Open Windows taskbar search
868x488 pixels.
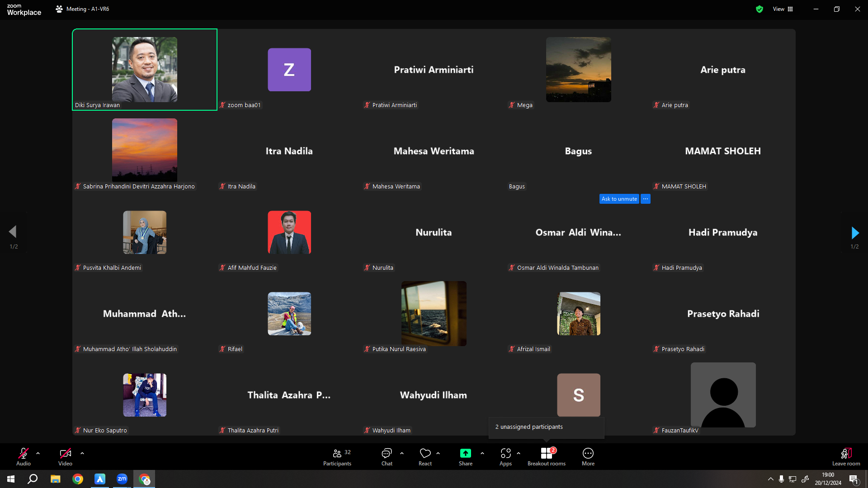[x=33, y=479]
